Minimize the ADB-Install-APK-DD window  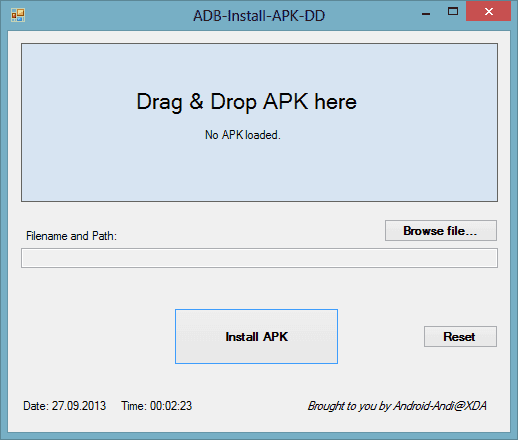point(426,13)
